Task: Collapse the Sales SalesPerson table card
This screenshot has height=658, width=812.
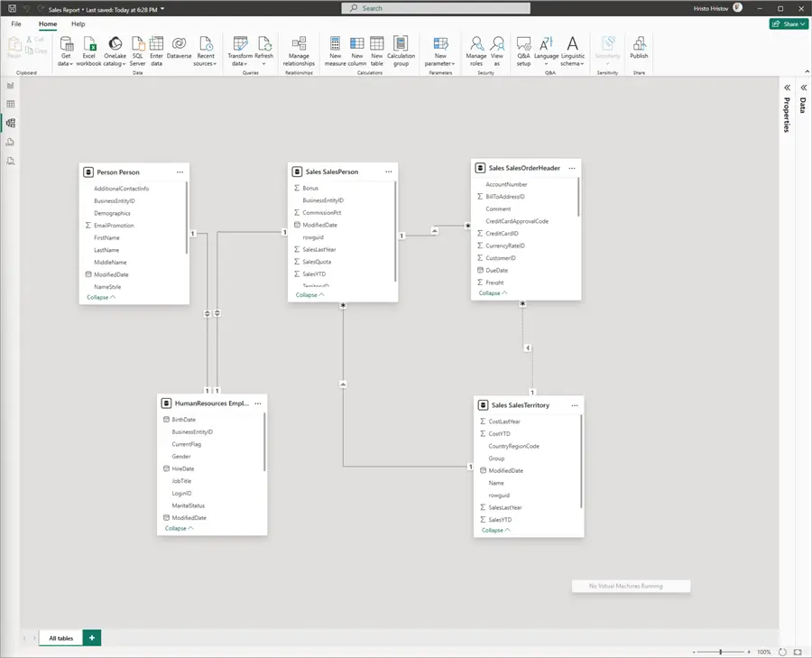Action: click(x=309, y=295)
